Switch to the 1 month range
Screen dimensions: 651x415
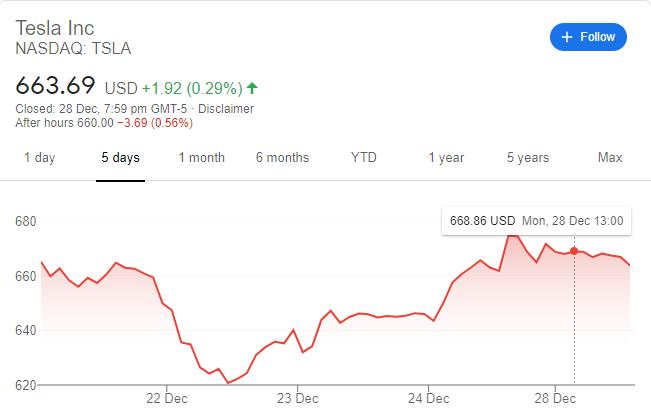pos(201,158)
